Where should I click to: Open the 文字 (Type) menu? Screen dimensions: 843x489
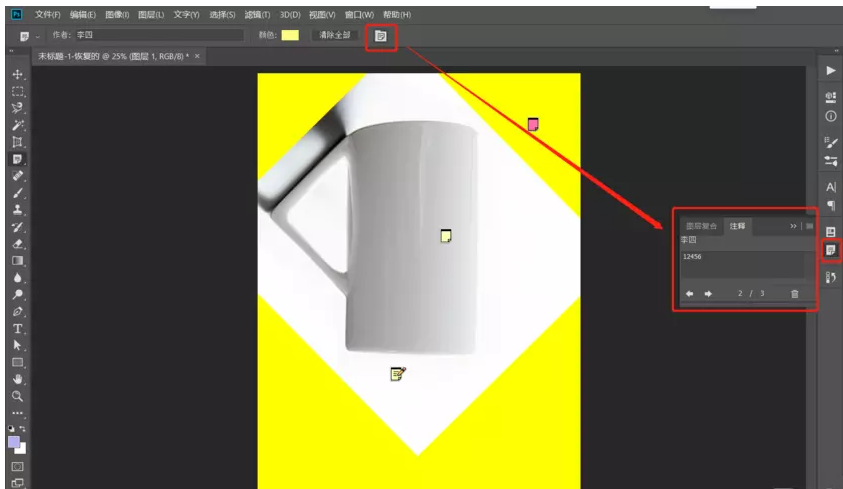186,15
